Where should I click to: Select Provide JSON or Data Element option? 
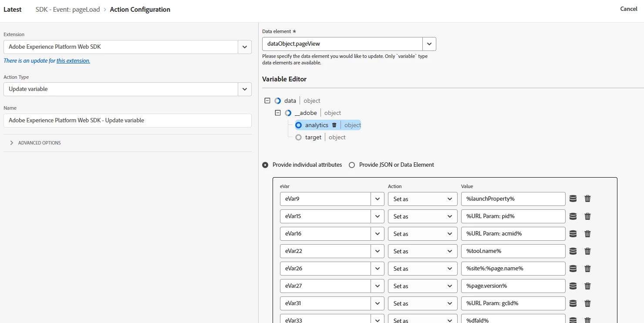point(352,165)
